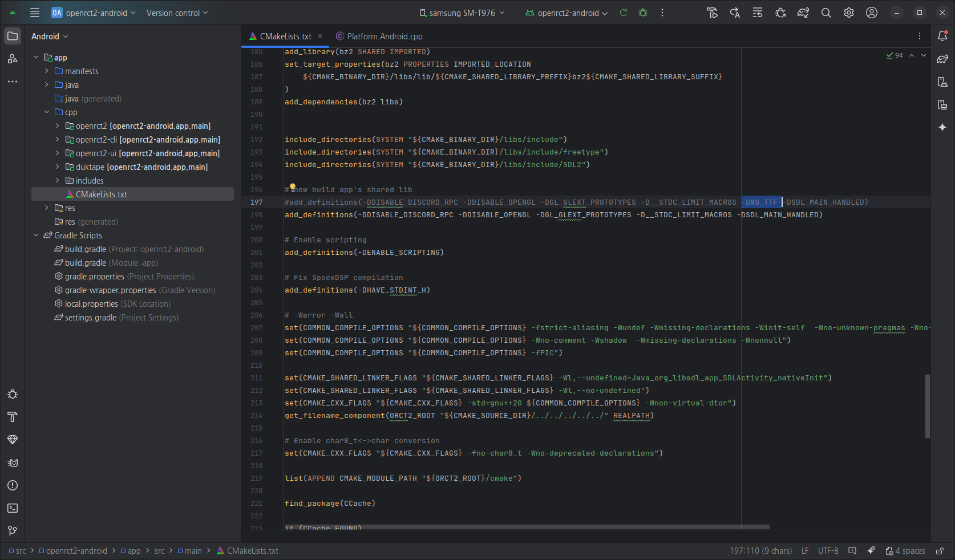Screen dimensions: 955x560
Task: Open the project switcher openrct2-android dropdown
Action: (x=94, y=13)
